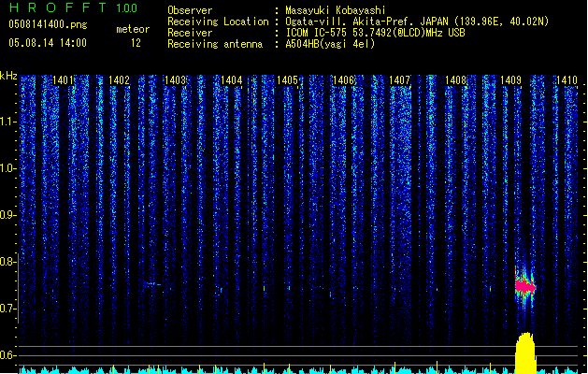Click the A504HB(yagi 4el) antenna text
This screenshot has width=588, height=374.
[x=330, y=44]
